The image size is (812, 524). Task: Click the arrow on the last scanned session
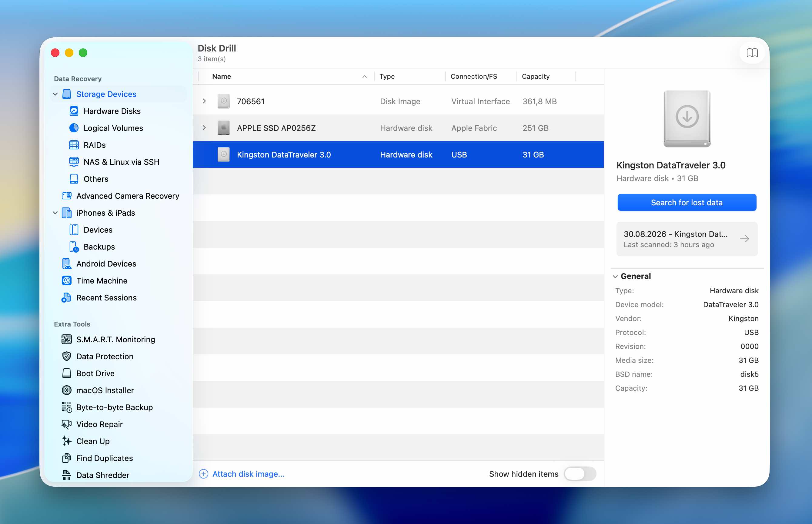coord(745,239)
